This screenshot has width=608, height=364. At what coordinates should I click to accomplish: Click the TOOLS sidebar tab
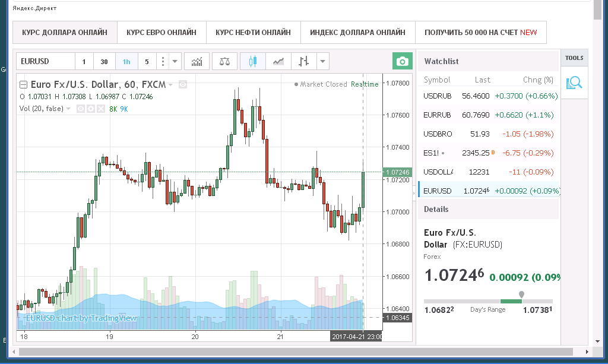click(574, 58)
